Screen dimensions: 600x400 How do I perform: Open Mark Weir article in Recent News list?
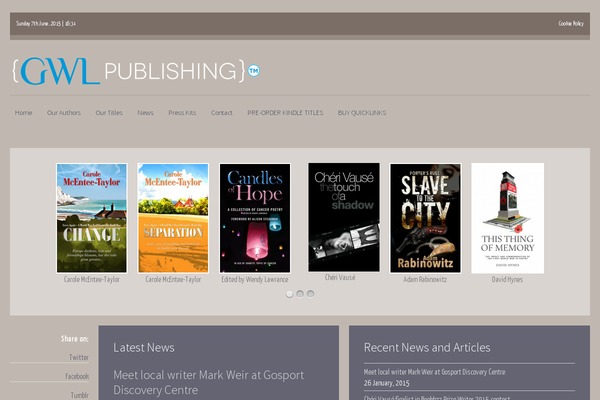click(434, 372)
